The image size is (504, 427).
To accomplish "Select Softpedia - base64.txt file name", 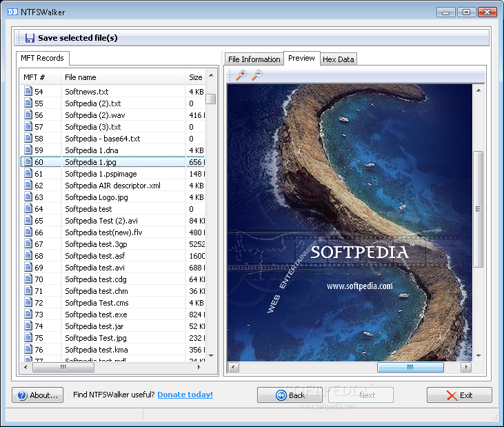I will click(x=103, y=139).
